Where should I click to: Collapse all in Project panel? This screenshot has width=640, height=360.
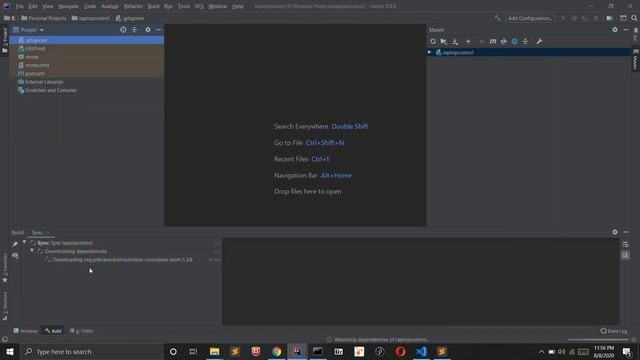[134, 30]
